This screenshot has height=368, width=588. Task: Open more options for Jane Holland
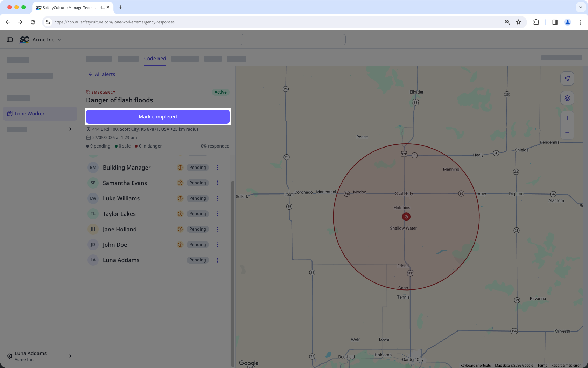[x=217, y=229]
